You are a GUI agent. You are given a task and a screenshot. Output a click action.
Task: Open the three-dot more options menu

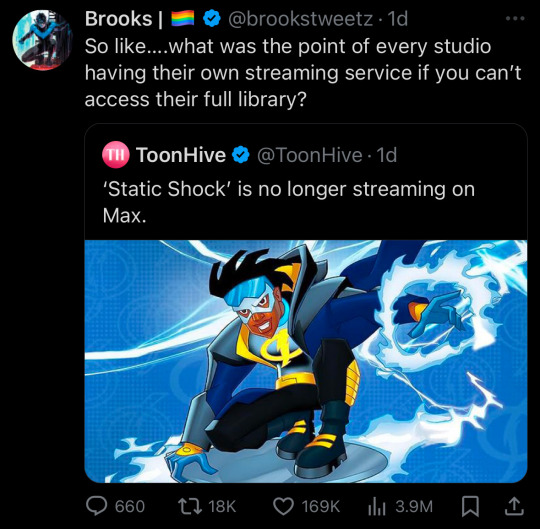515,19
